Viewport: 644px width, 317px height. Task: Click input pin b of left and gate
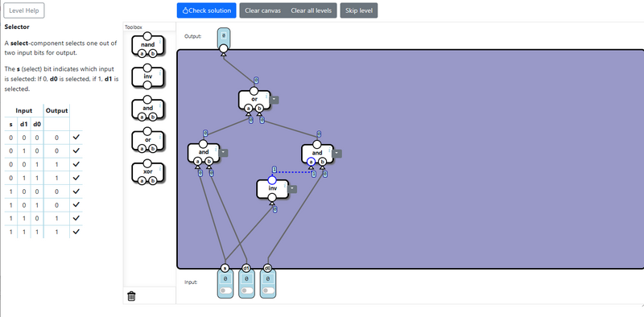(208, 162)
